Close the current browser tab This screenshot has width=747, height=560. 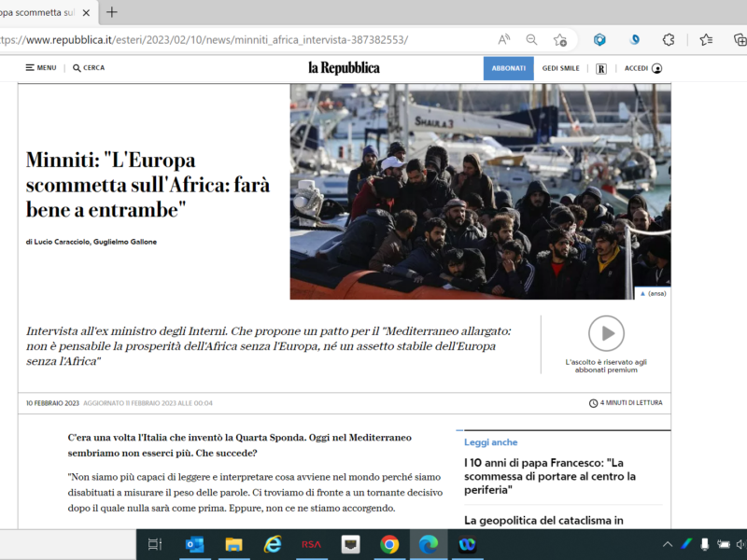(86, 13)
